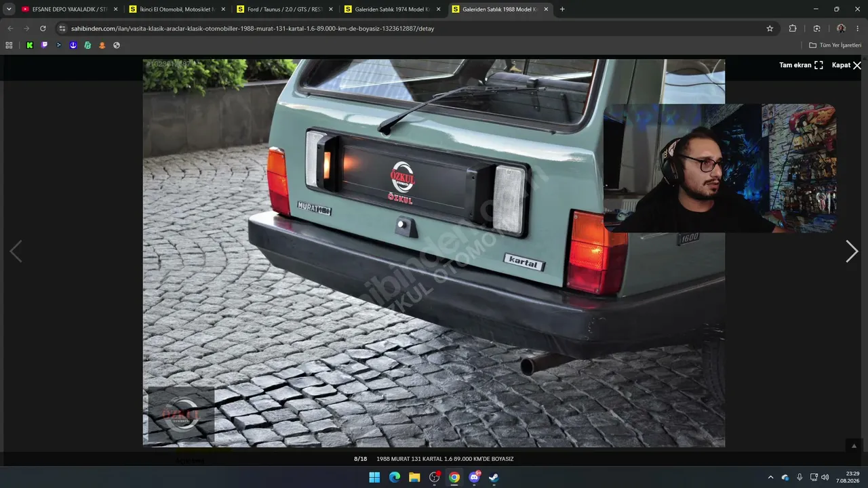Open the Apps grid in bookmarks bar

coord(9,45)
